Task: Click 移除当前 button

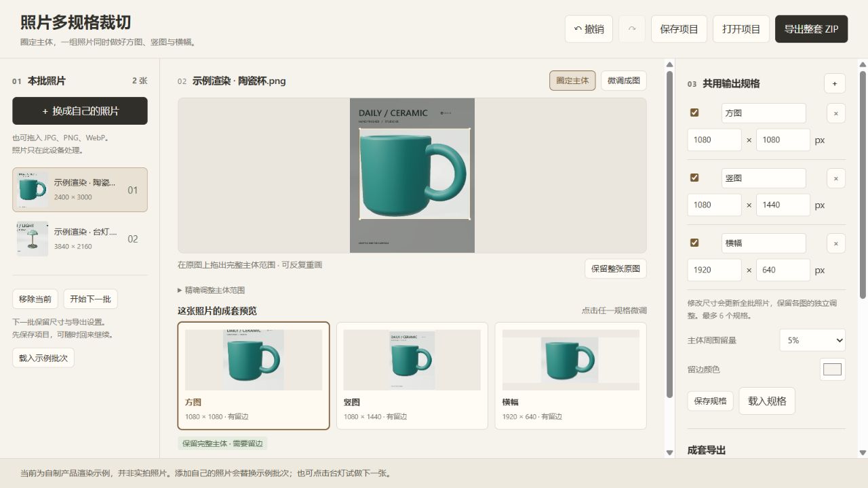Action: [x=35, y=299]
